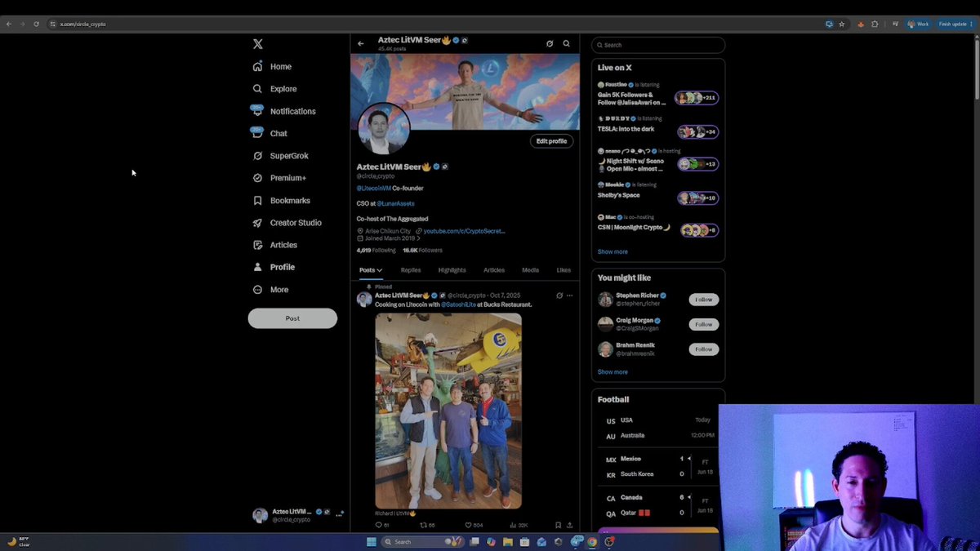The height and width of the screenshot is (551, 980).
Task: Click the share icon on the pinned post
Action: 570,526
